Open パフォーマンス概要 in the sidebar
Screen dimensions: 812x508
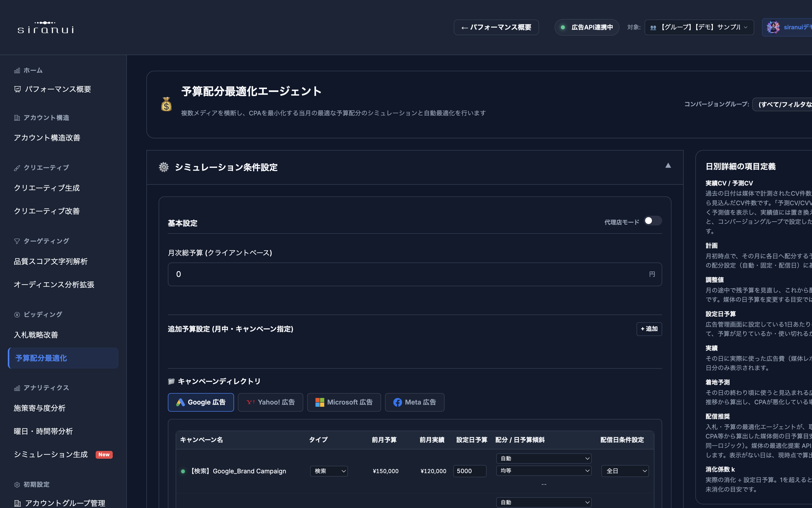click(x=63, y=89)
